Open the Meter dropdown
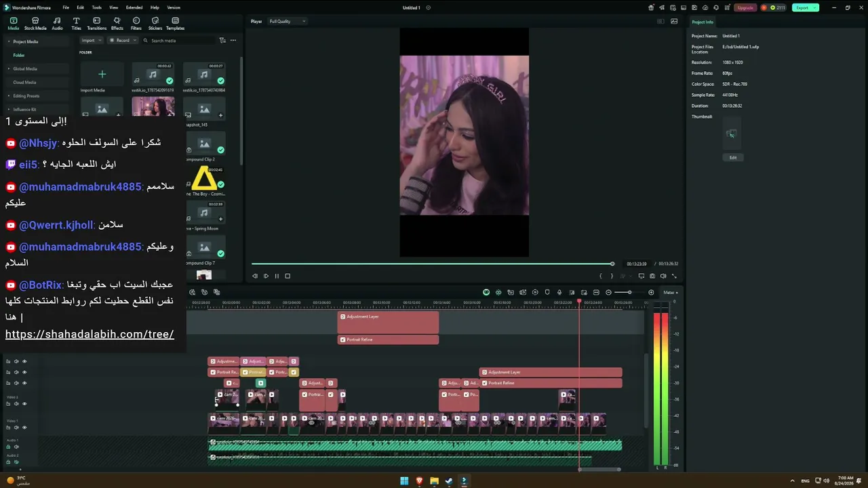The height and width of the screenshot is (488, 868). pos(671,293)
